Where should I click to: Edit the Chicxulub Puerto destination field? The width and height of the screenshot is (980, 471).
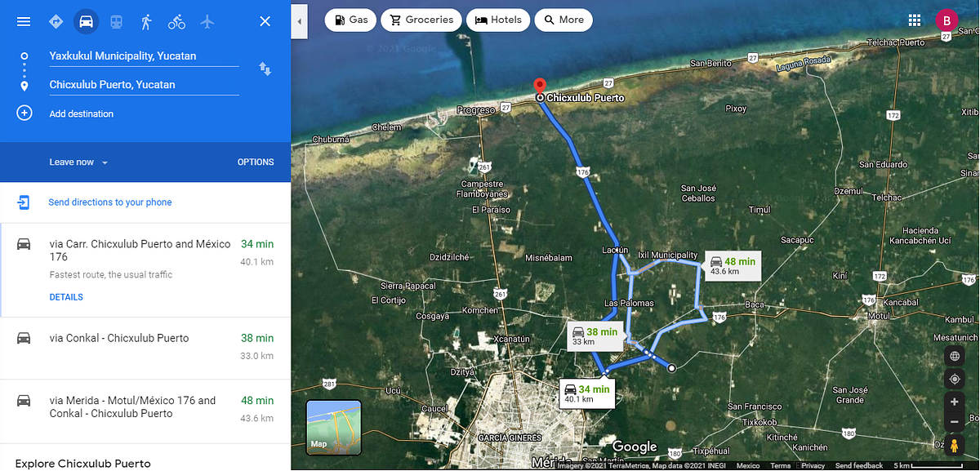pos(144,85)
